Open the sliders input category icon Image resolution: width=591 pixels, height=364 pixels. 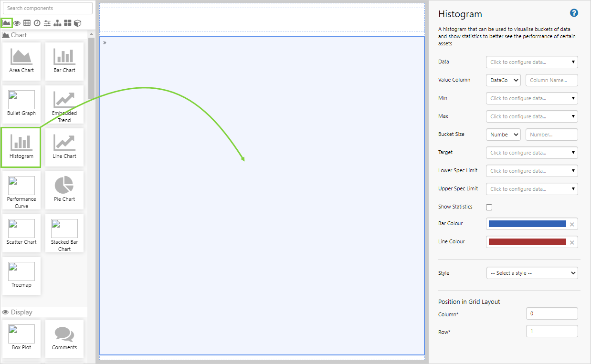point(47,23)
